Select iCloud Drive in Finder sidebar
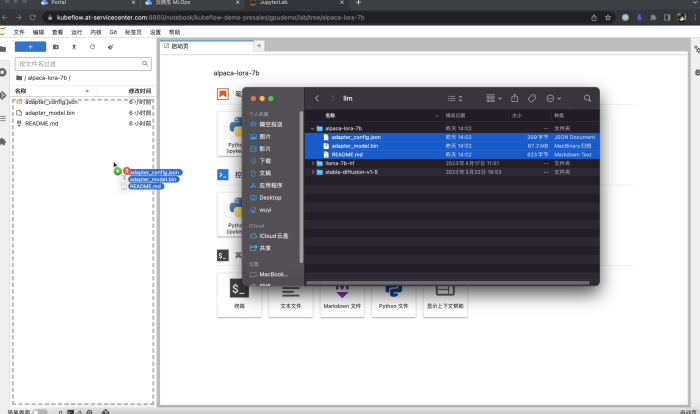 (272, 235)
